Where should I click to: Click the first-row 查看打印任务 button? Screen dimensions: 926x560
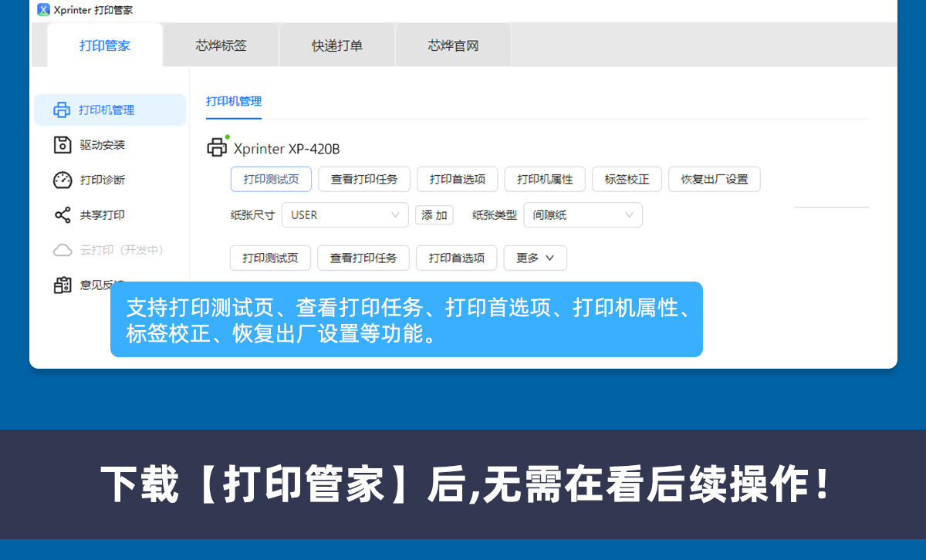[x=364, y=179]
